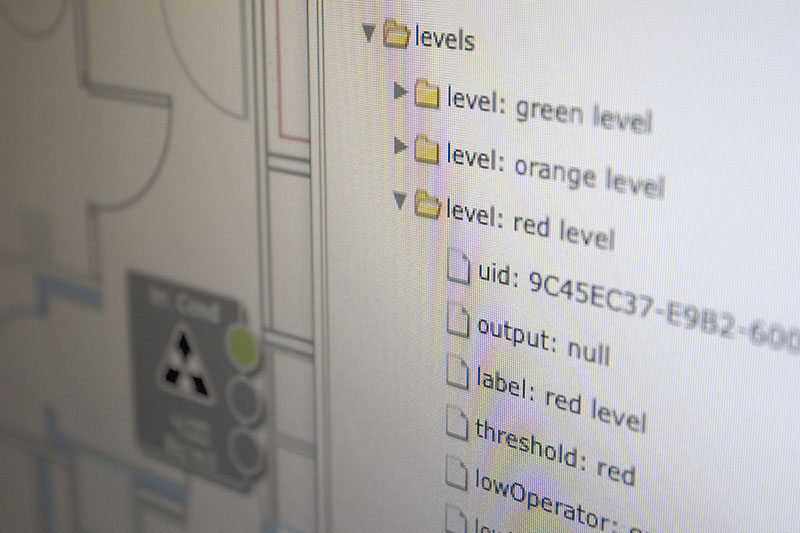Click the levels folder icon
The image size is (800, 533).
point(397,37)
